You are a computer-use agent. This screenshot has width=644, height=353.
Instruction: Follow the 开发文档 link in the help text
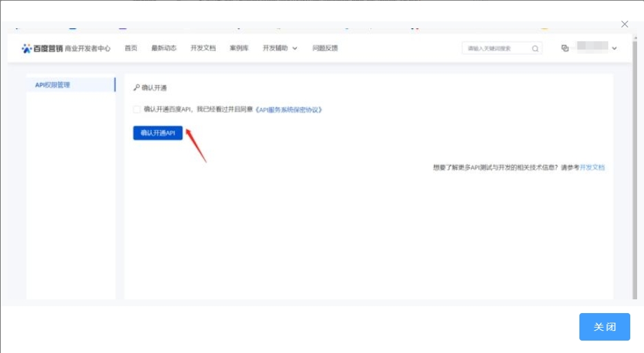[592, 167]
